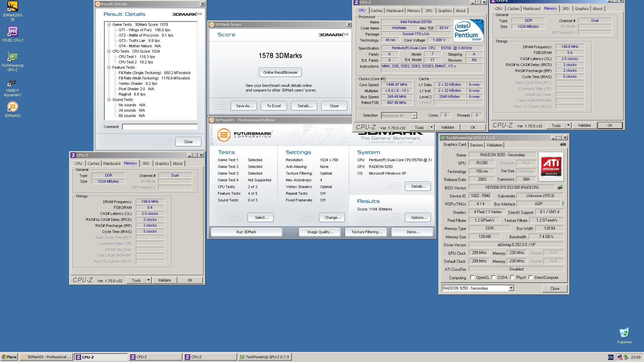This screenshot has width=644, height=362.
Task: Click the network tray icon
Action: [620, 357]
